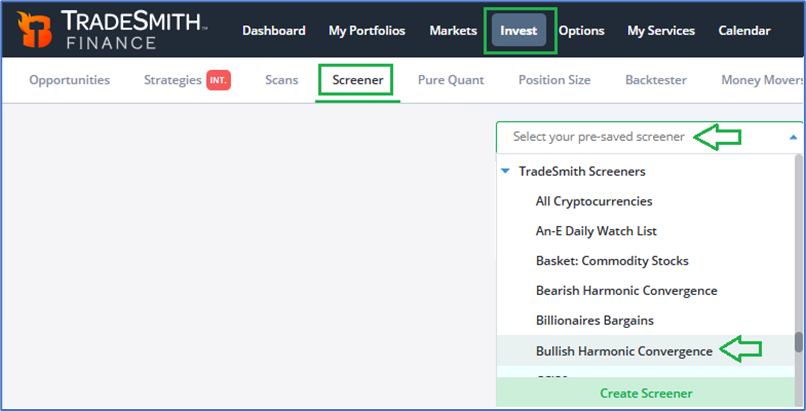Screen dimensions: 806x411
Task: Select Bearish Harmonic Convergence screener
Action: point(627,291)
